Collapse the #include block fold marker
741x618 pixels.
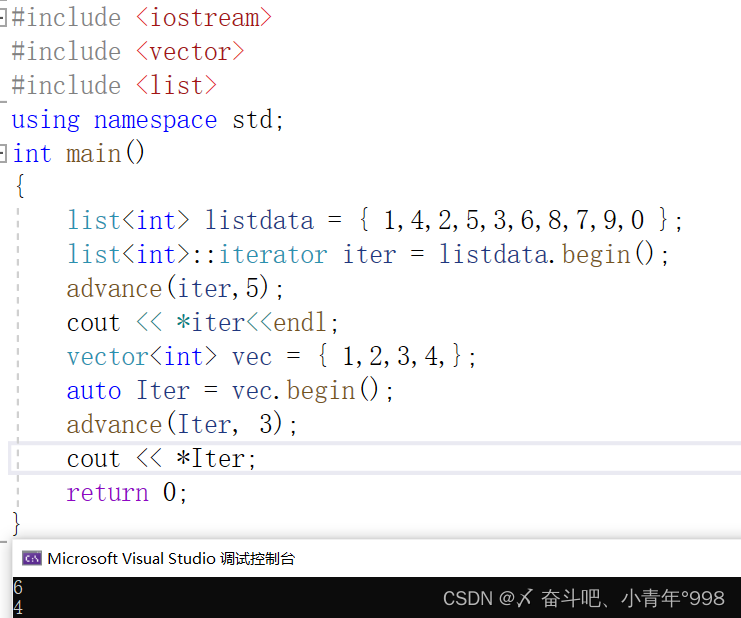[2, 18]
